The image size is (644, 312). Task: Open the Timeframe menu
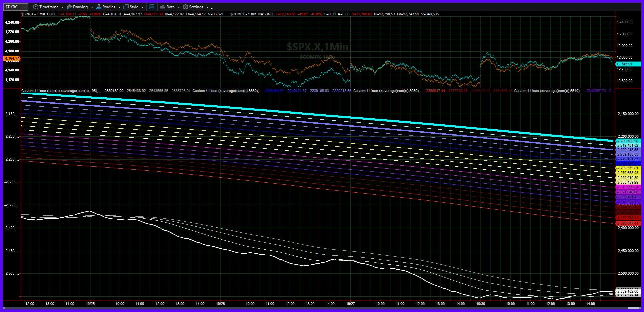(x=49, y=7)
